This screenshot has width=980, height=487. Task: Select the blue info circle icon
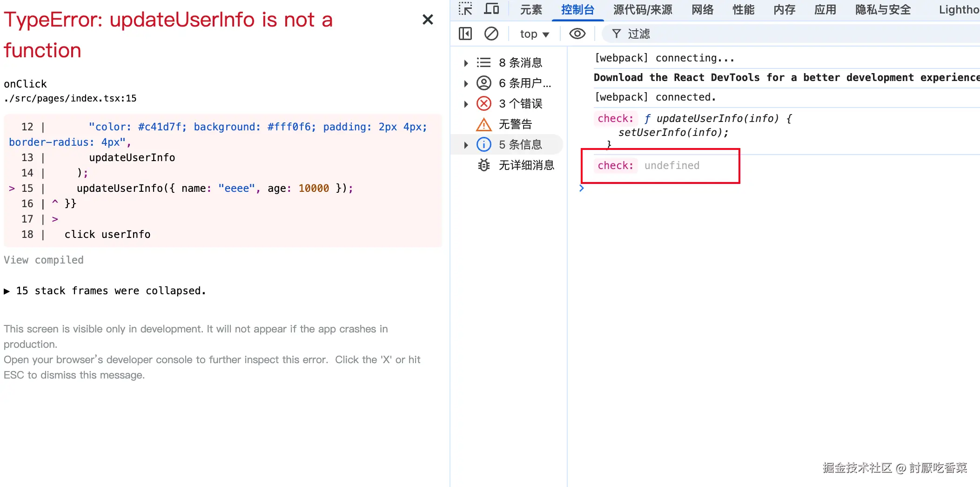point(484,144)
